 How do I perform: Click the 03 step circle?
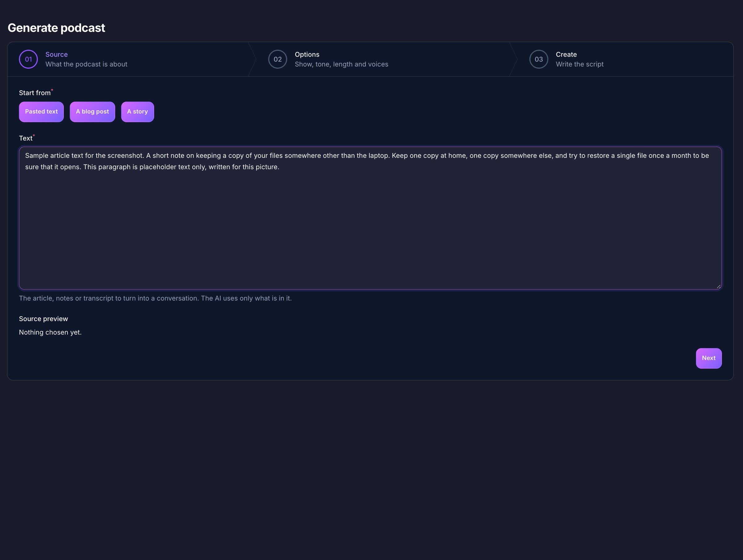[539, 59]
